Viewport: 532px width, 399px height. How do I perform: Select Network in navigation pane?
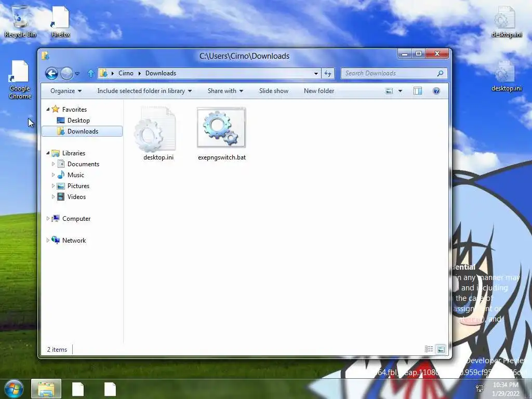click(x=74, y=241)
